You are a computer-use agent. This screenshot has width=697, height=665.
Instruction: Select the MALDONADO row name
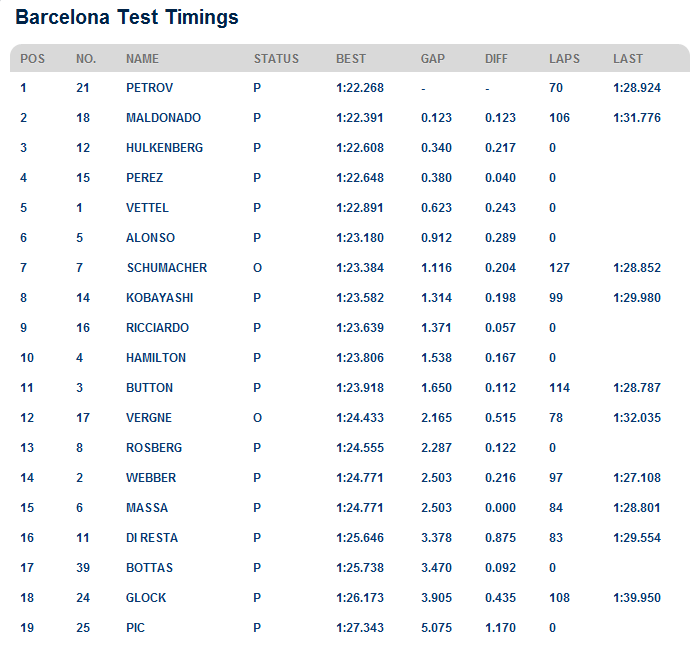[163, 118]
